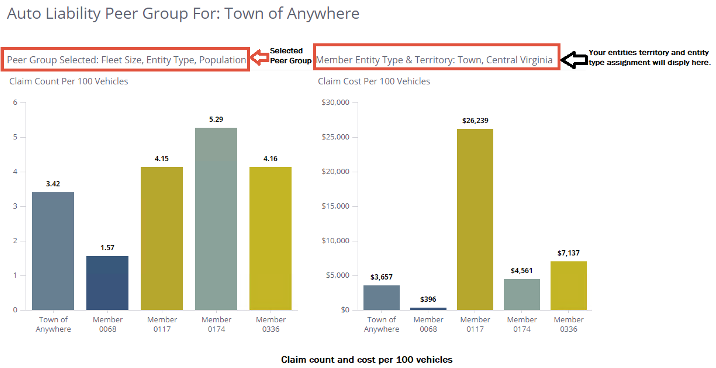The image size is (716, 368).
Task: Click the black arrow pointing to territory box
Action: click(574, 59)
